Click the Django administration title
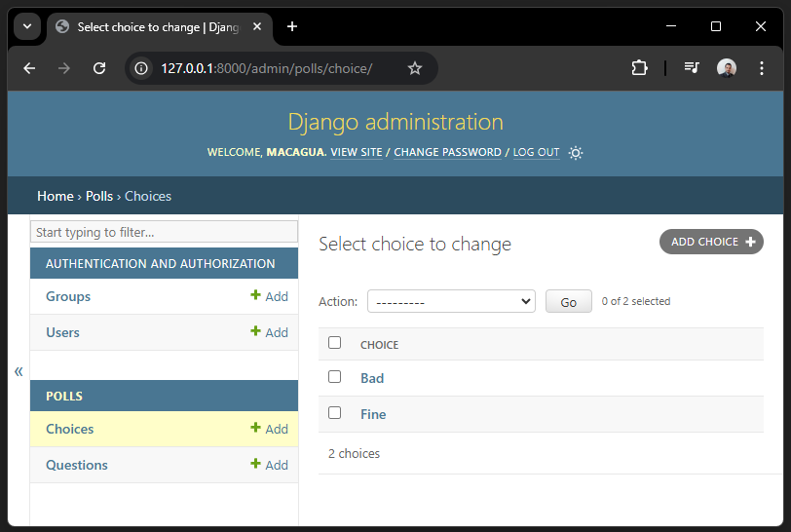791x532 pixels. click(x=395, y=122)
